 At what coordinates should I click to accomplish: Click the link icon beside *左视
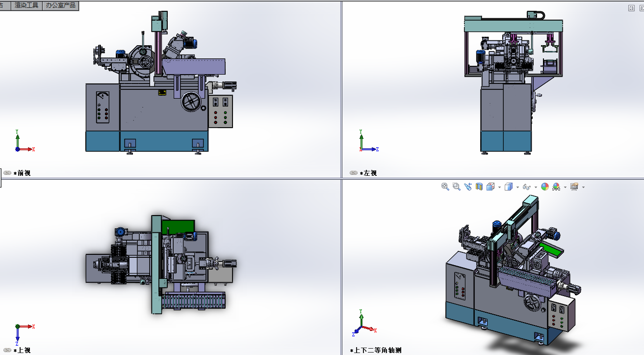coord(354,173)
